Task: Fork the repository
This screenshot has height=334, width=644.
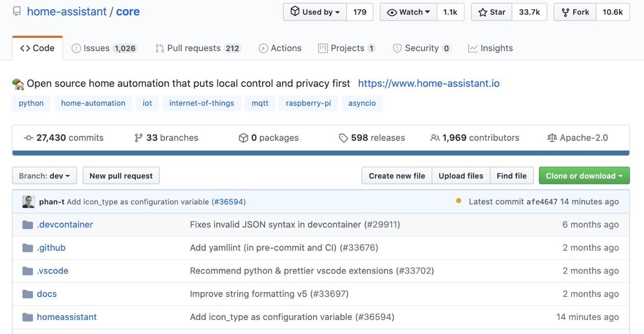Action: [x=575, y=12]
